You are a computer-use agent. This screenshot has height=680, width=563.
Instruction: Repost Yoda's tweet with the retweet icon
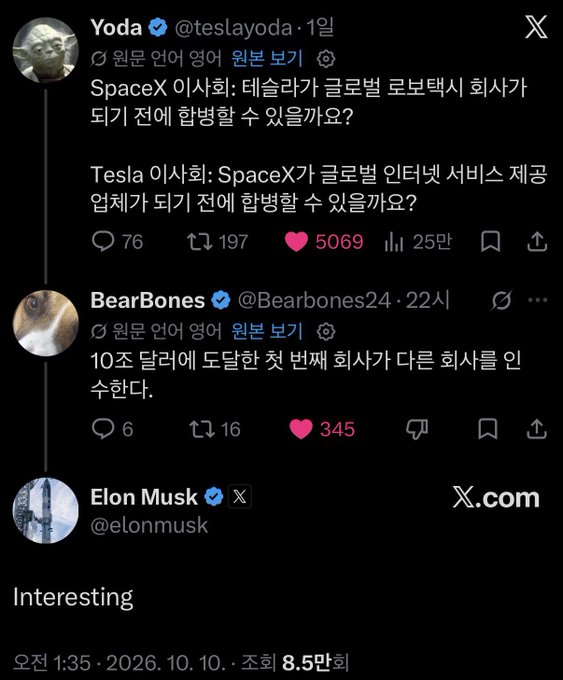click(200, 242)
